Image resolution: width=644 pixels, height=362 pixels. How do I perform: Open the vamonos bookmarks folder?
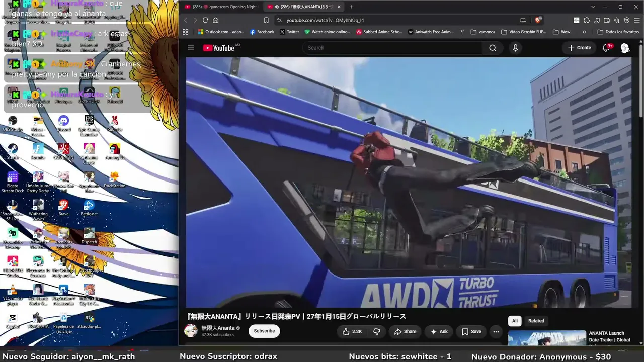(483, 32)
